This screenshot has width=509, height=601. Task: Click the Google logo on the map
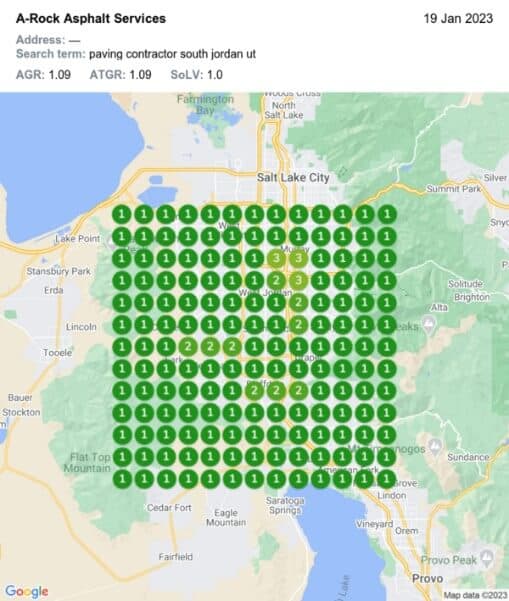26,591
